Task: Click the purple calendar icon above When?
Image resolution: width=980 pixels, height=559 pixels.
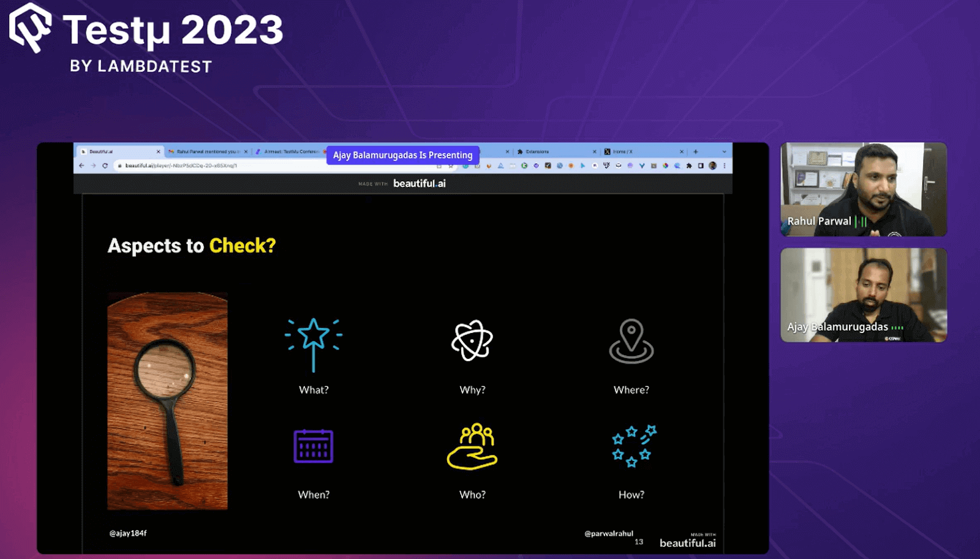Action: pyautogui.click(x=314, y=446)
